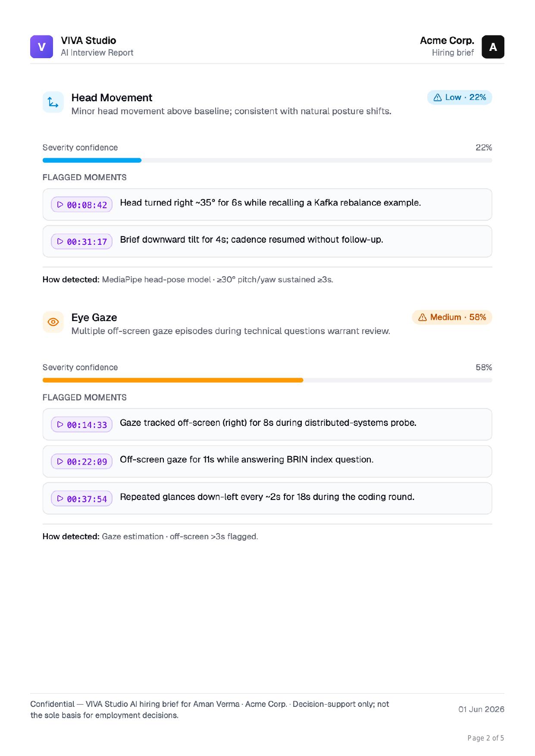Play the flagged moment at 00:31:17
Image resolution: width=535 pixels, height=756 pixels.
click(82, 241)
